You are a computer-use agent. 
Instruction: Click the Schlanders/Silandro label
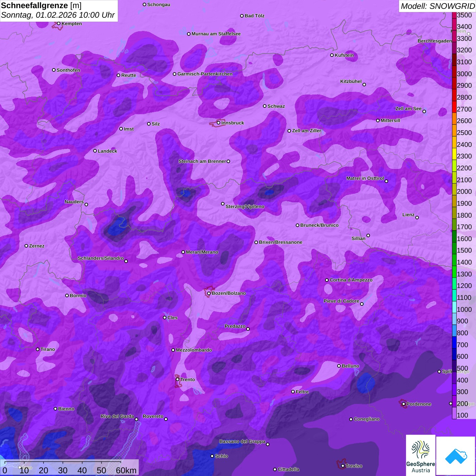pos(101,258)
